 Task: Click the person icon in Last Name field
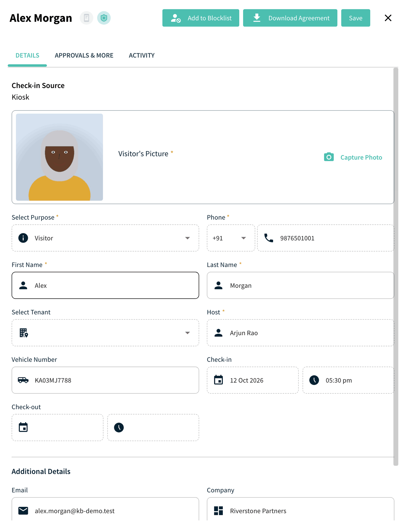tap(218, 285)
